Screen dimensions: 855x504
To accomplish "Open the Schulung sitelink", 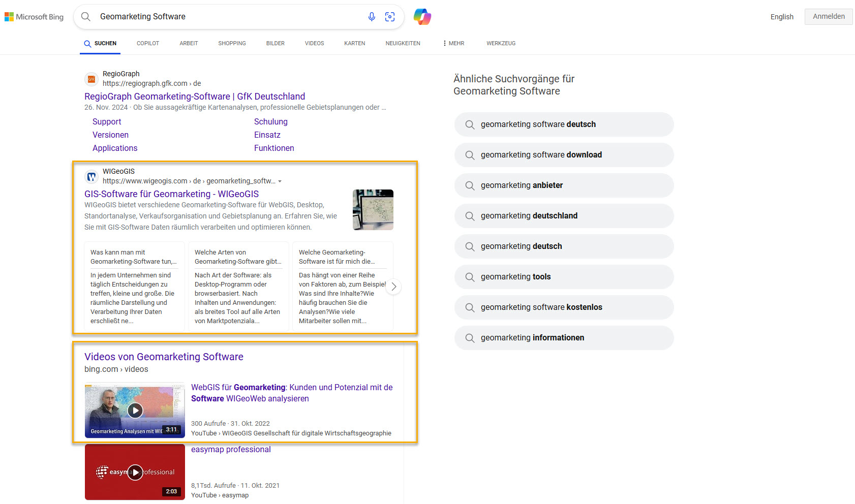I will 271,122.
